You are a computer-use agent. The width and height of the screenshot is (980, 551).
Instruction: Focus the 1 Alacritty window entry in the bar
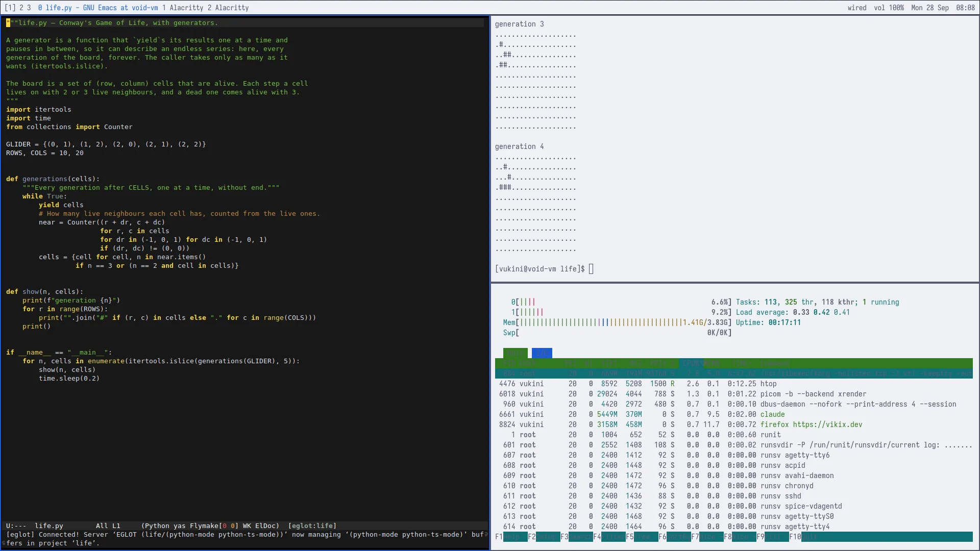(183, 8)
